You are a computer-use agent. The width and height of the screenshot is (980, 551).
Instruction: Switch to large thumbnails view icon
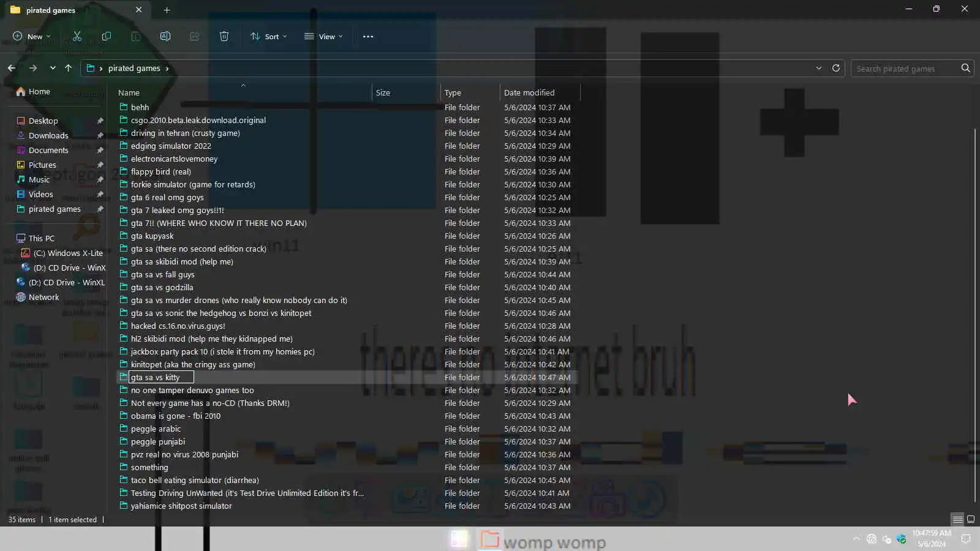point(971,519)
